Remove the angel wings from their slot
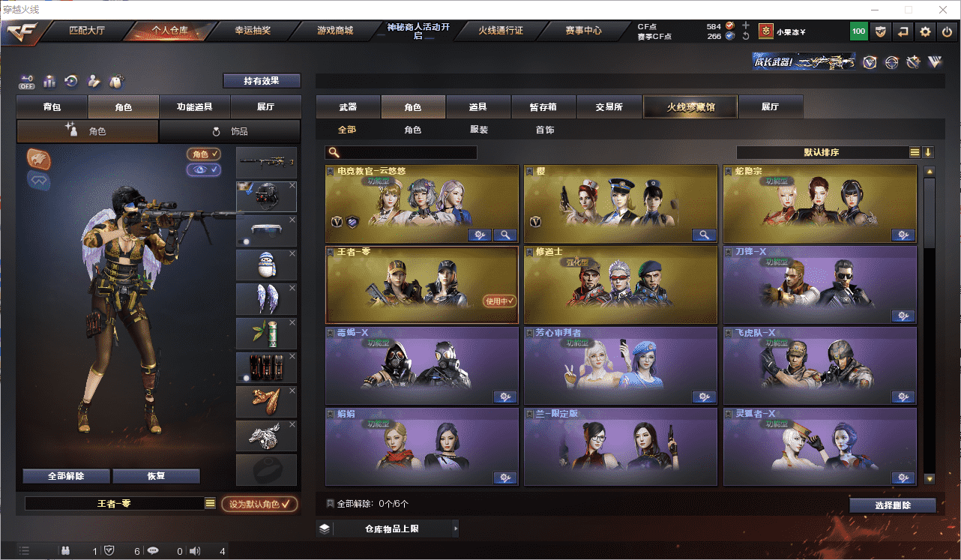Image resolution: width=961 pixels, height=560 pixels. 292,288
